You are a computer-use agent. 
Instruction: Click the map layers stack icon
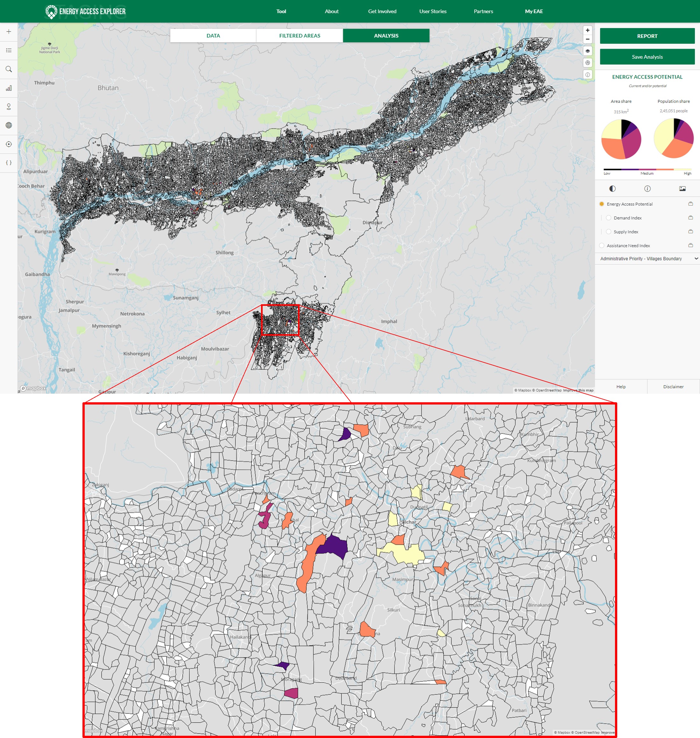pyautogui.click(x=587, y=51)
